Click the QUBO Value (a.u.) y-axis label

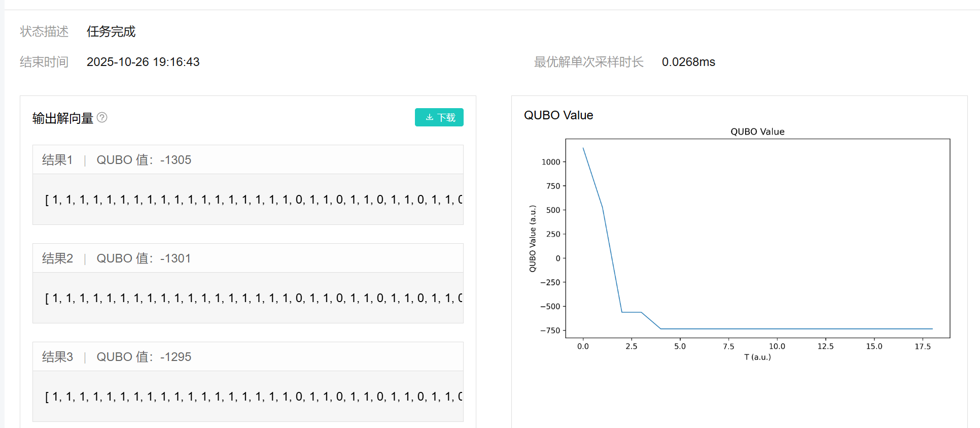click(x=532, y=239)
